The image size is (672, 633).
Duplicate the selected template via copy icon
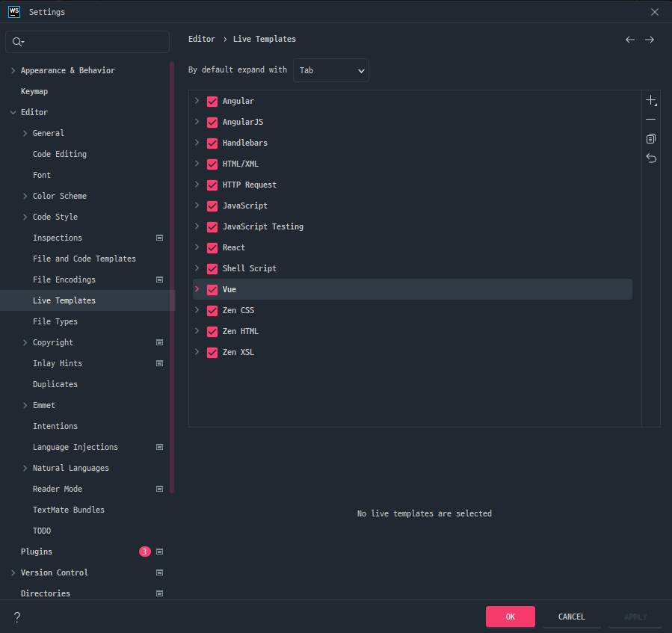(x=650, y=139)
